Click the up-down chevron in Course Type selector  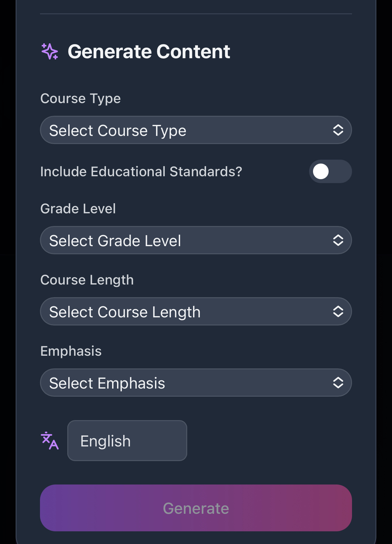click(x=338, y=130)
